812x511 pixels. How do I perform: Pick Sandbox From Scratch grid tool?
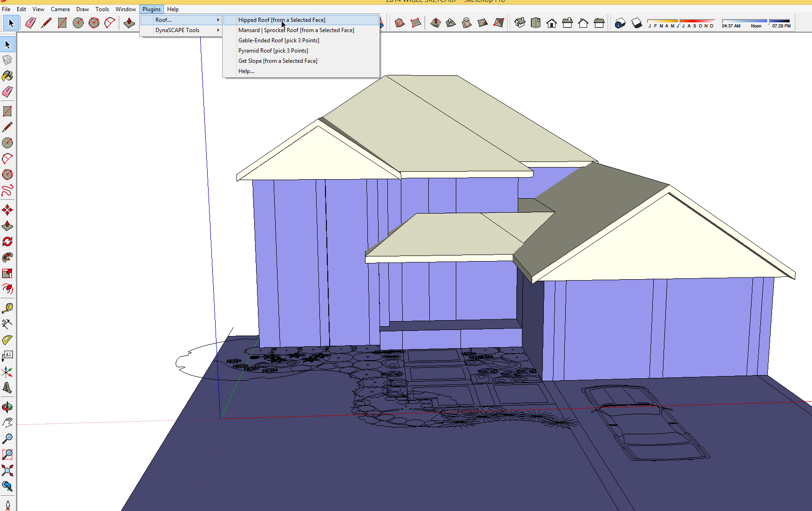click(x=416, y=23)
